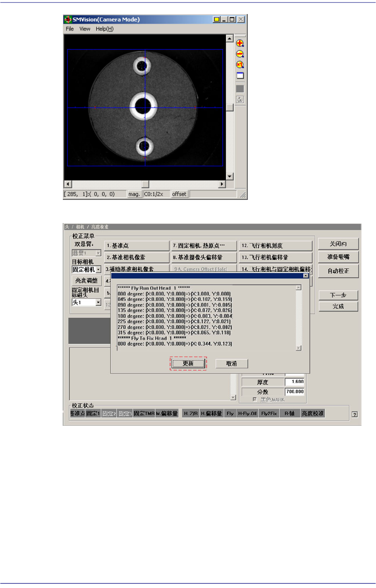
Task: Click the white window fit-view icon
Action: point(240,76)
